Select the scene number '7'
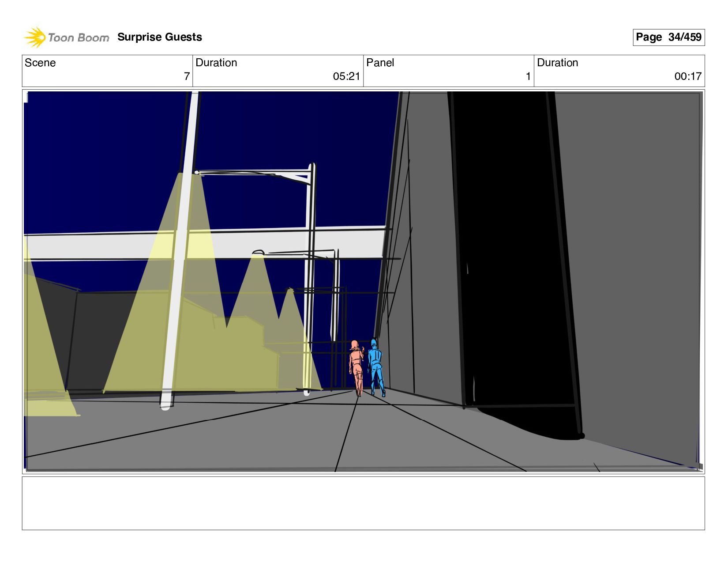 (187, 76)
